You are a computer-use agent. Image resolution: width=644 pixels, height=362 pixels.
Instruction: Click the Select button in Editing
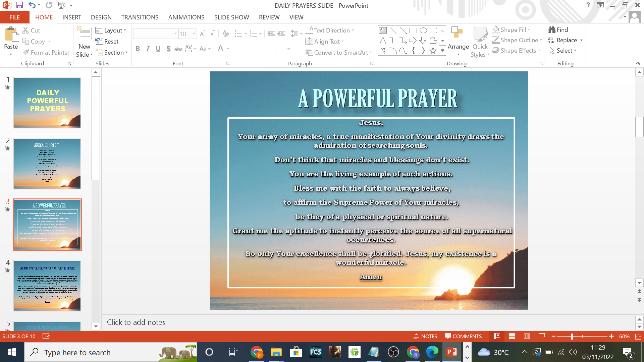tap(563, 51)
